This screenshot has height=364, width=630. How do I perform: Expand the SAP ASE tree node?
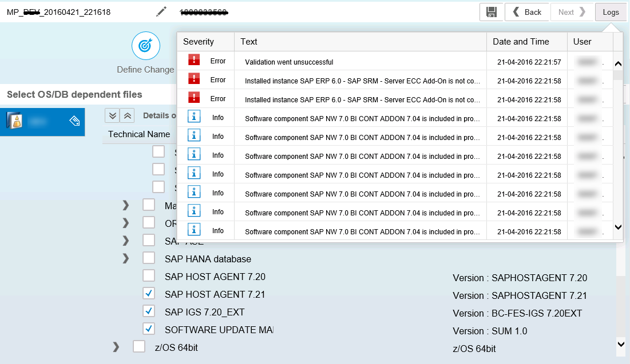pyautogui.click(x=126, y=241)
